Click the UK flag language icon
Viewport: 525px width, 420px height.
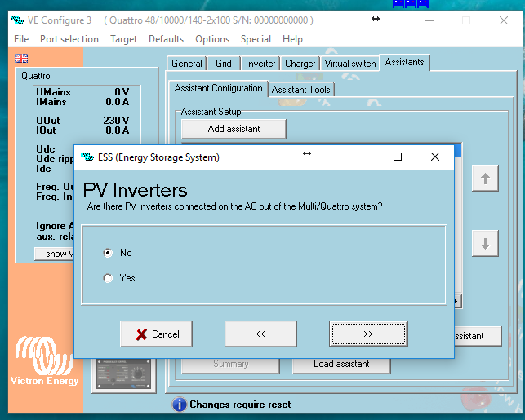21,59
